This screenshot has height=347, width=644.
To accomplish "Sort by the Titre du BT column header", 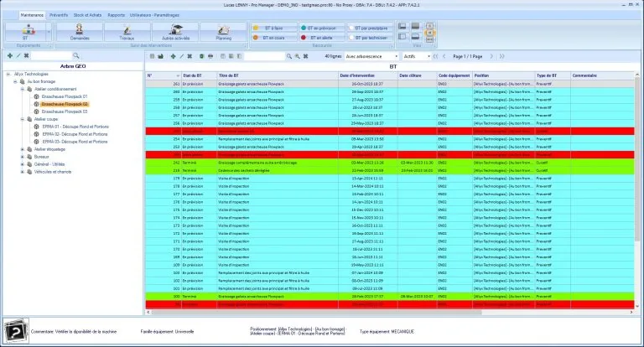I will pyautogui.click(x=278, y=75).
